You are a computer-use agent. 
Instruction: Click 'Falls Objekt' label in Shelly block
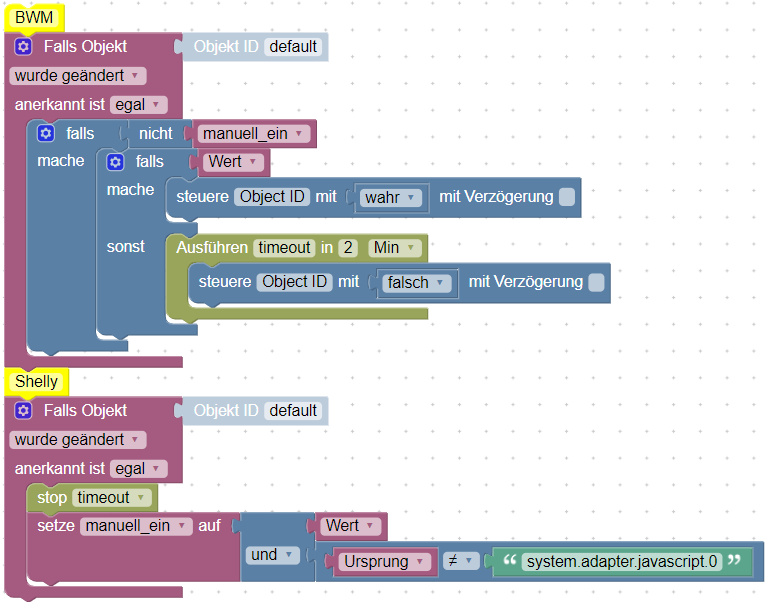pos(85,411)
